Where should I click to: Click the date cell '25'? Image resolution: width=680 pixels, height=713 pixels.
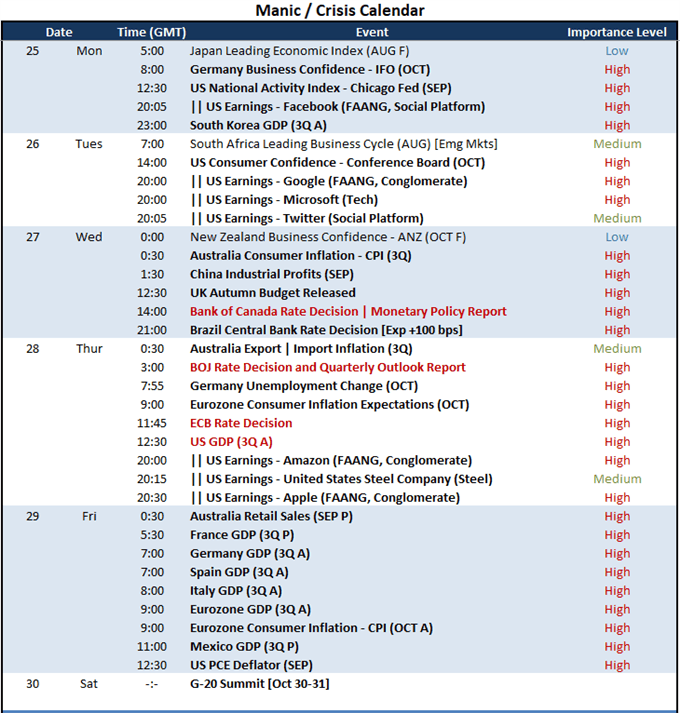point(32,51)
